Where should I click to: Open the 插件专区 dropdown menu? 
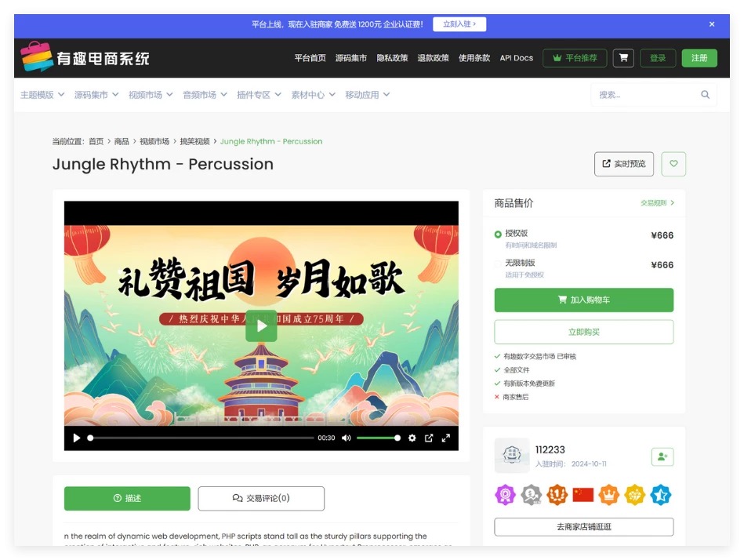[258, 95]
